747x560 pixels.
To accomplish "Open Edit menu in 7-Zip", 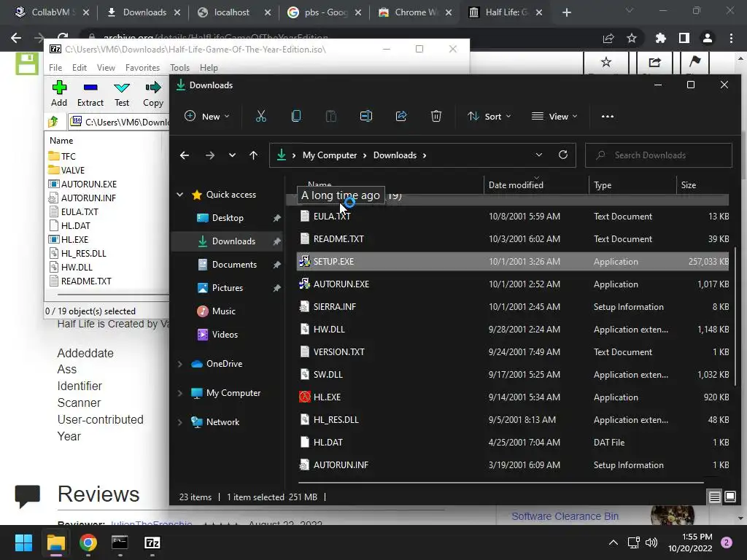I will tap(79, 68).
